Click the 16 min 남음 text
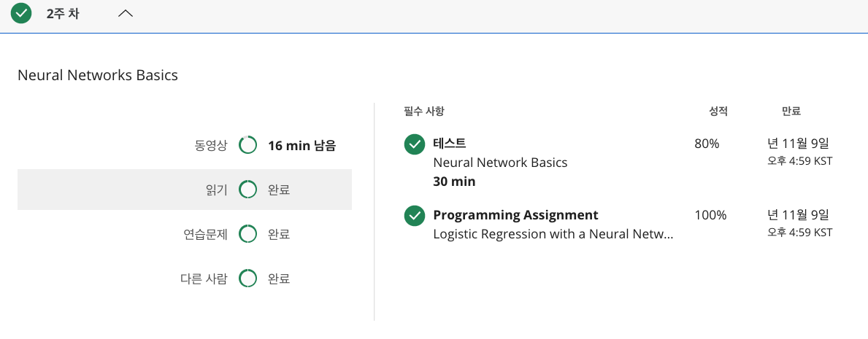The height and width of the screenshot is (339, 868). [302, 146]
